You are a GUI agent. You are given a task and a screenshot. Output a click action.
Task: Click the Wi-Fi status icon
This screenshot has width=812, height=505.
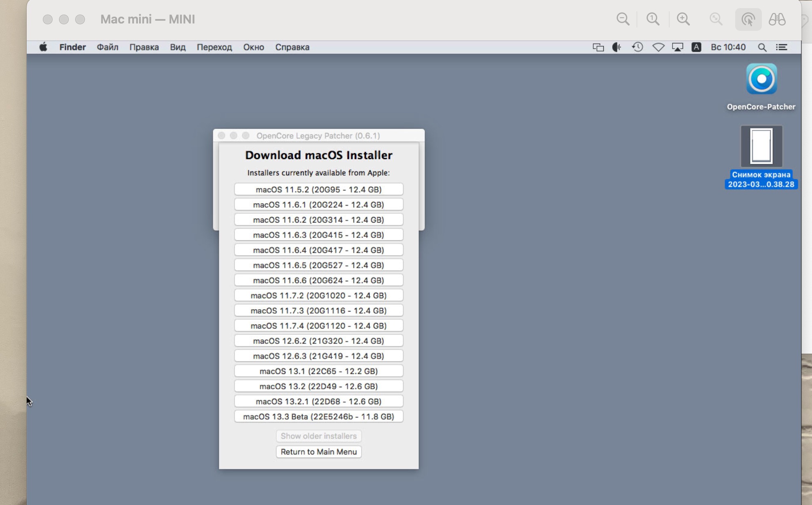[x=658, y=47]
